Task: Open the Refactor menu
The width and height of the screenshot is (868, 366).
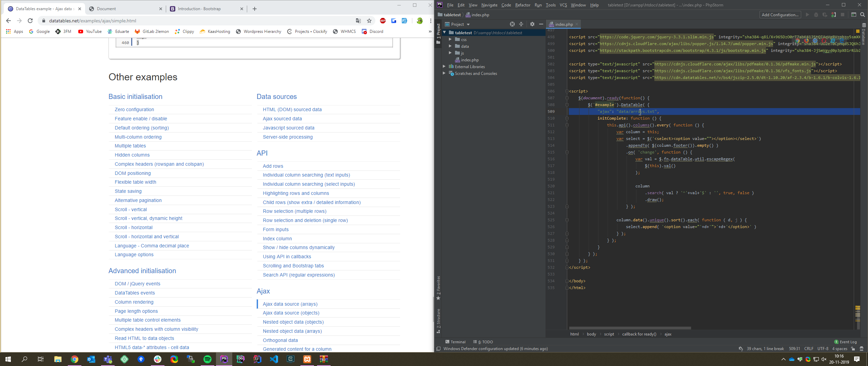Action: point(522,5)
